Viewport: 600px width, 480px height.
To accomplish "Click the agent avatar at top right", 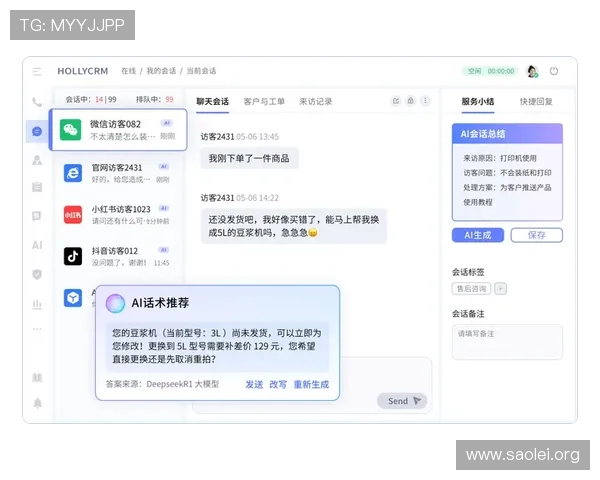I will click(x=532, y=71).
